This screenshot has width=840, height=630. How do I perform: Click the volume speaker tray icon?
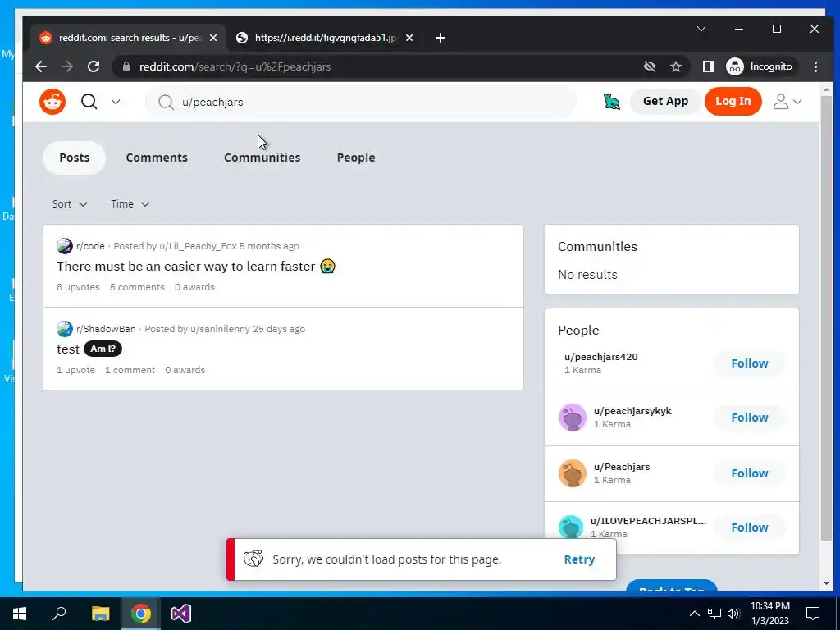pyautogui.click(x=733, y=614)
